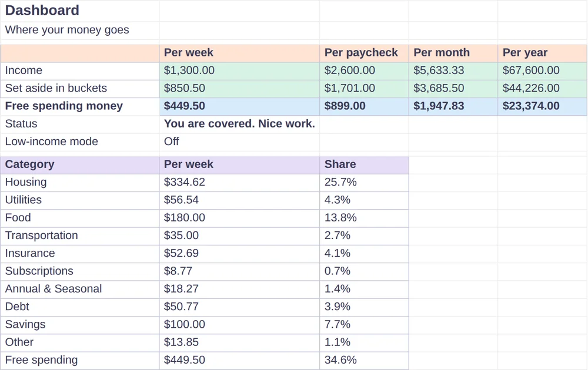Select Free spending money per month $1,947.83
The height and width of the screenshot is (370, 588).
[x=453, y=106]
